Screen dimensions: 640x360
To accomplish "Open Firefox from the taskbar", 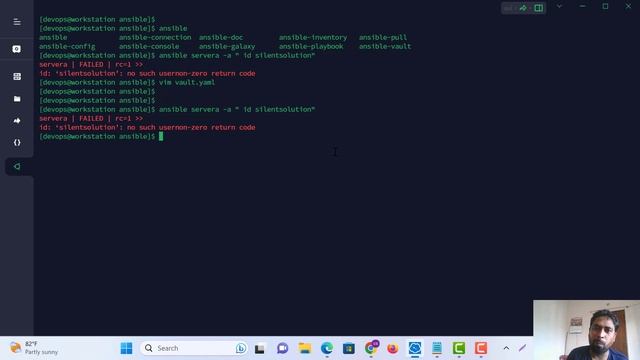I will pyautogui.click(x=393, y=348).
